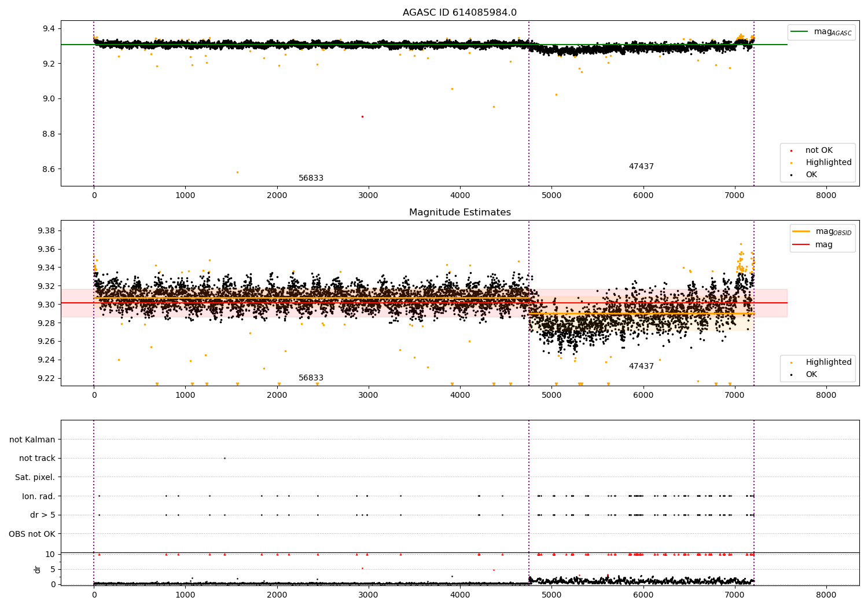
Task: Click the red not-OK data point in top plot
Action: 362,116
